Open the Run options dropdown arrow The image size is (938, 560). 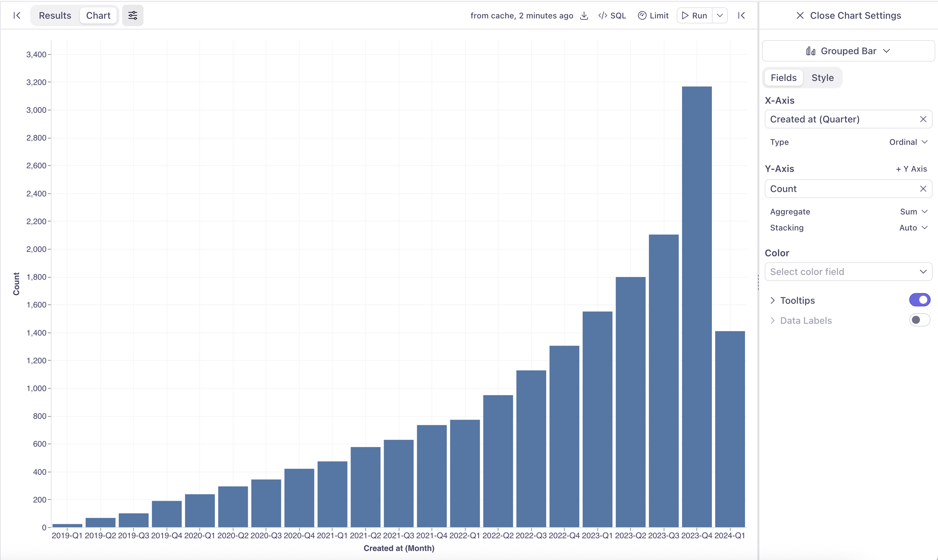720,15
